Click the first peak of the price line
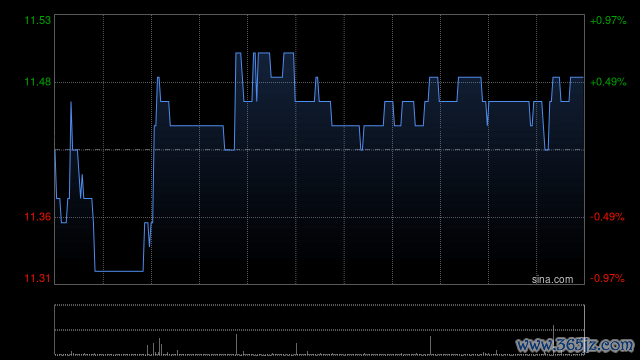The image size is (640, 360). [71, 102]
